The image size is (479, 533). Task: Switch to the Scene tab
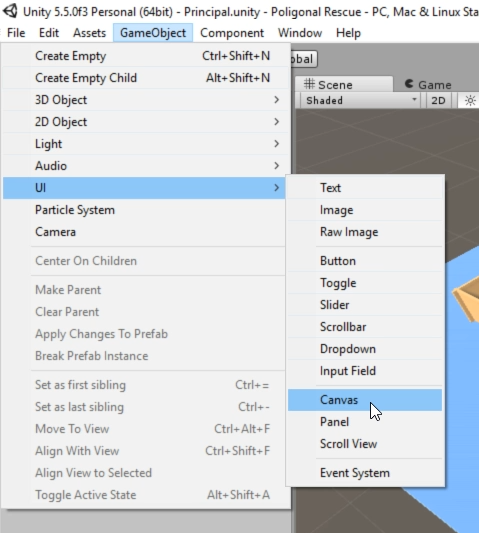tap(344, 84)
